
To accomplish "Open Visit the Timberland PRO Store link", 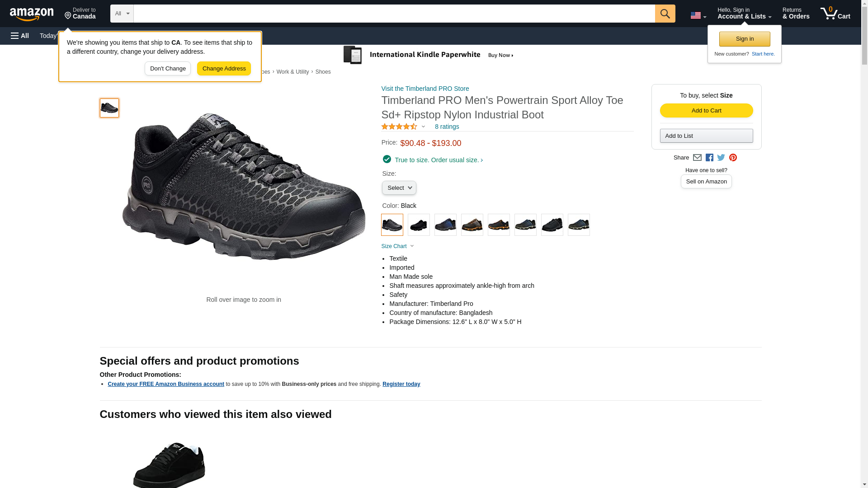I will point(425,89).
